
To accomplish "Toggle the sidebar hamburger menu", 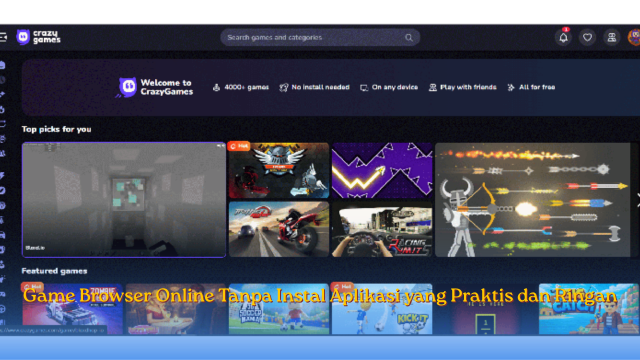I will click(x=3, y=37).
